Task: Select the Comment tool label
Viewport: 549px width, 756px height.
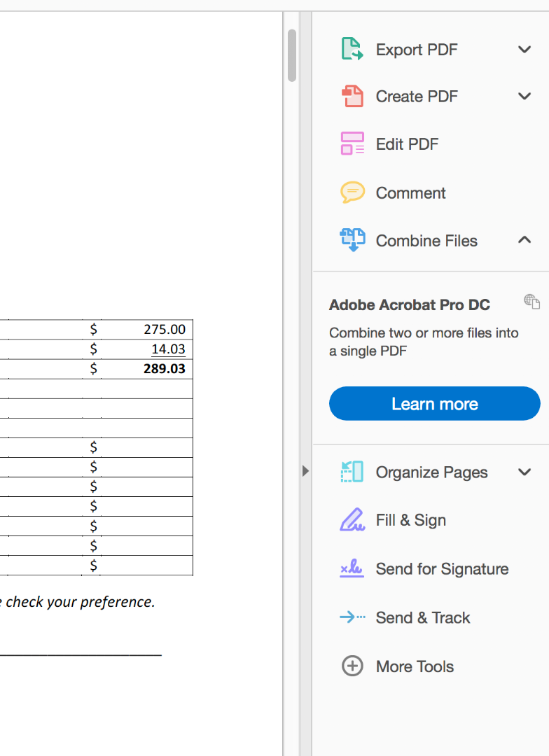Action: (x=410, y=192)
